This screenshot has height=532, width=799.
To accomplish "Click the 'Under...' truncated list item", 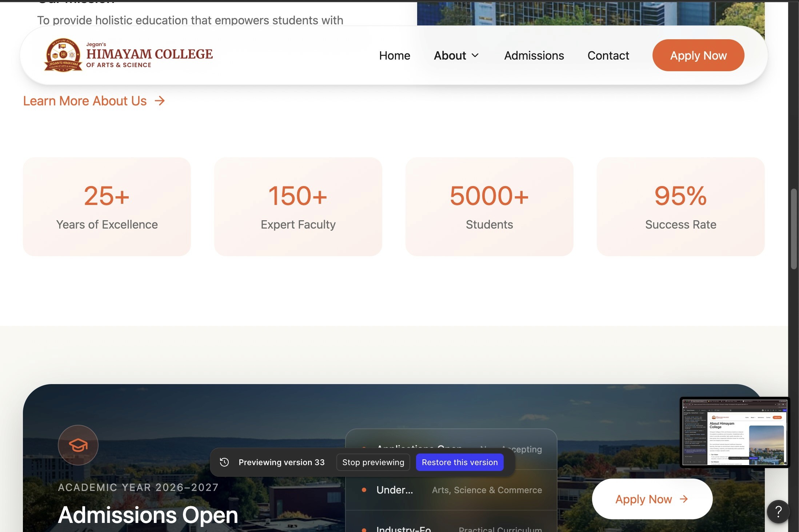I will pos(395,490).
